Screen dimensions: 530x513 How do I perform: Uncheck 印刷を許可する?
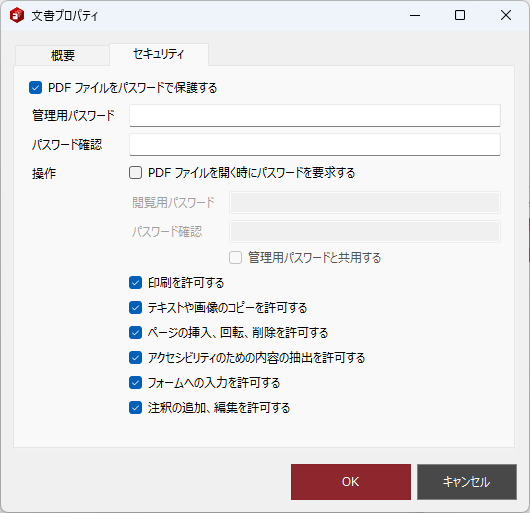(136, 283)
